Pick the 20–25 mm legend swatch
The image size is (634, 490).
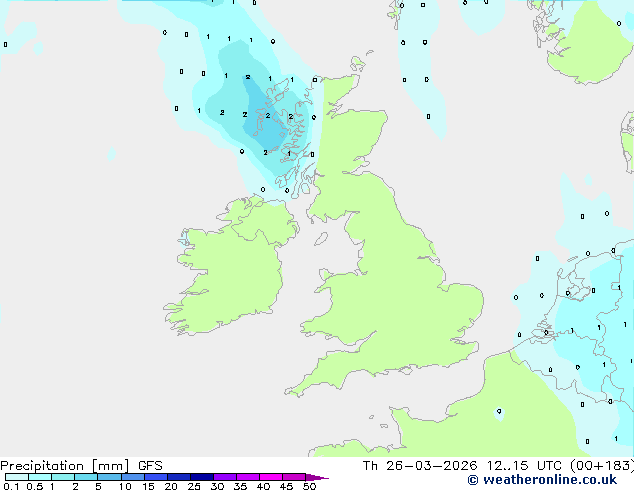[179, 477]
